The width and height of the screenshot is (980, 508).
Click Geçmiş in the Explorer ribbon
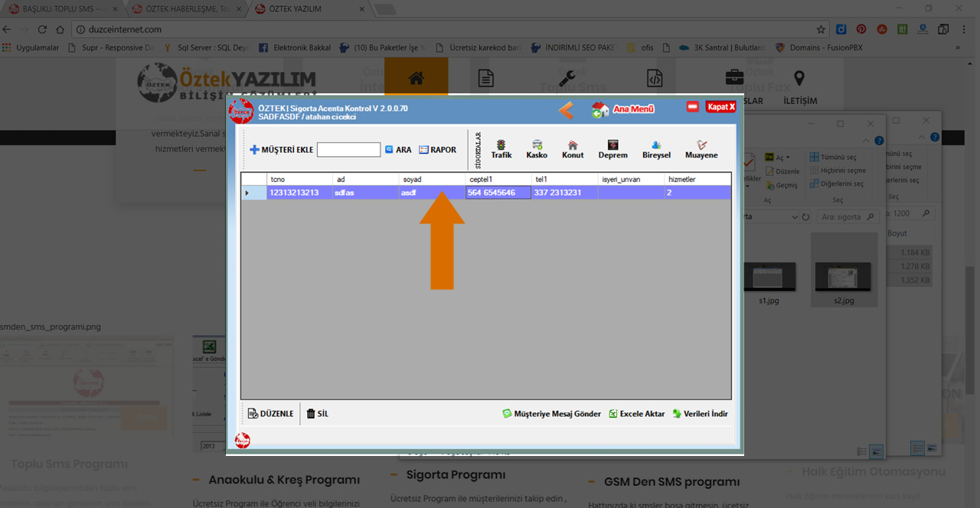point(782,185)
